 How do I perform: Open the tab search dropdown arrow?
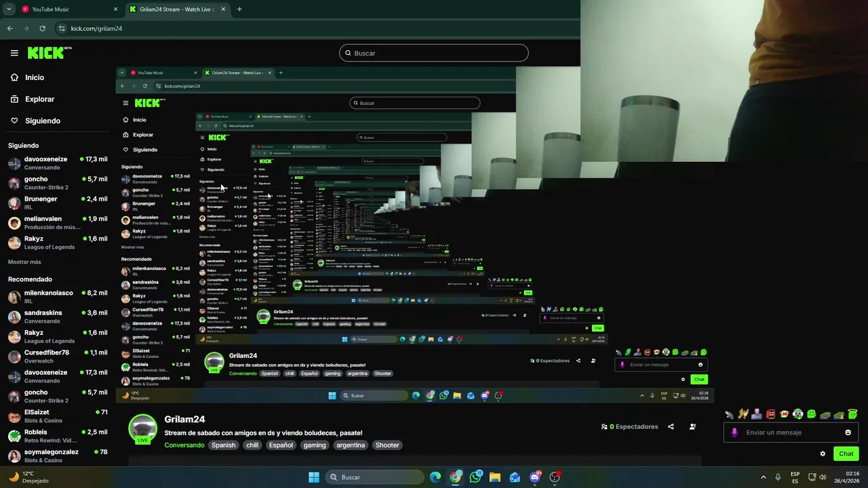[x=9, y=9]
